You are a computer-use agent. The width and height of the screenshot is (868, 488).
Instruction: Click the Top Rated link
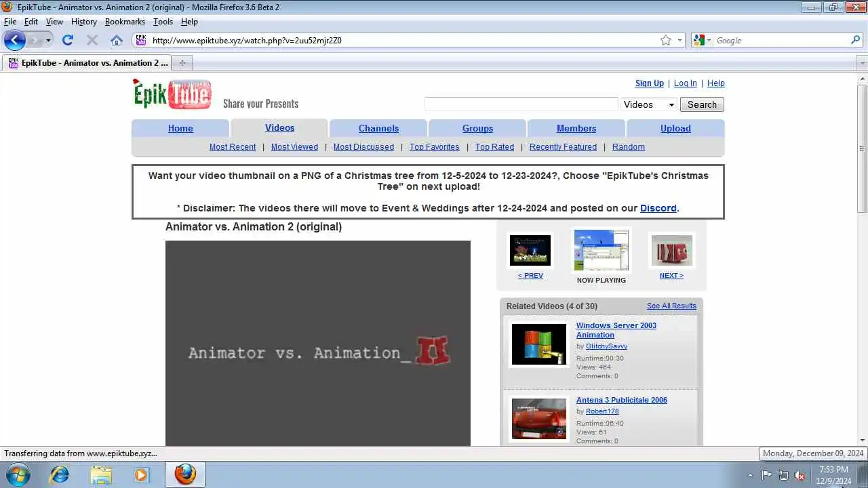click(x=494, y=147)
